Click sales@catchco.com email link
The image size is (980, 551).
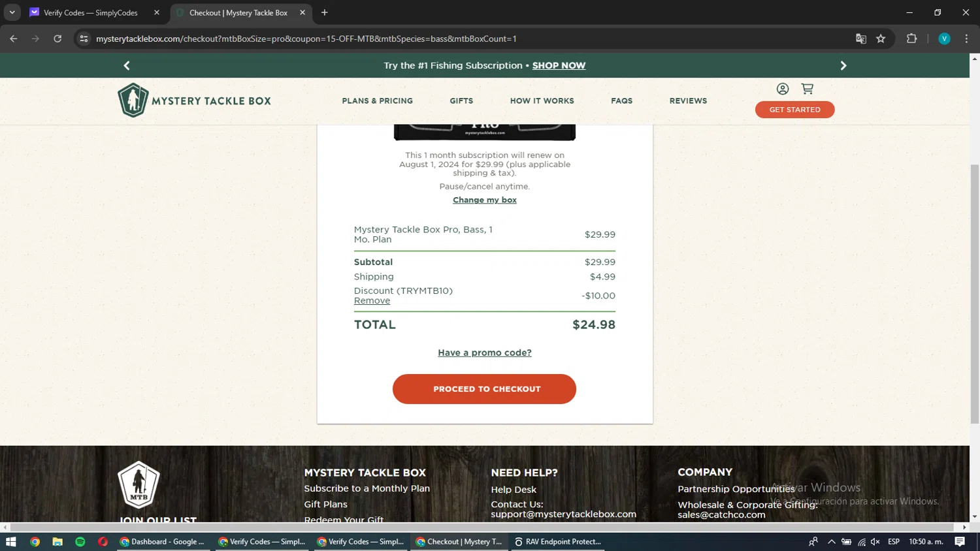[x=721, y=514]
